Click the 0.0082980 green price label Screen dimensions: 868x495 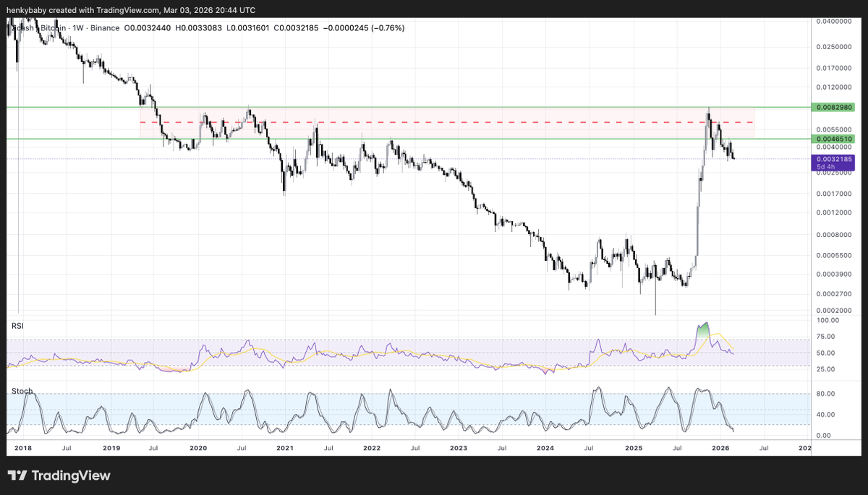click(834, 107)
